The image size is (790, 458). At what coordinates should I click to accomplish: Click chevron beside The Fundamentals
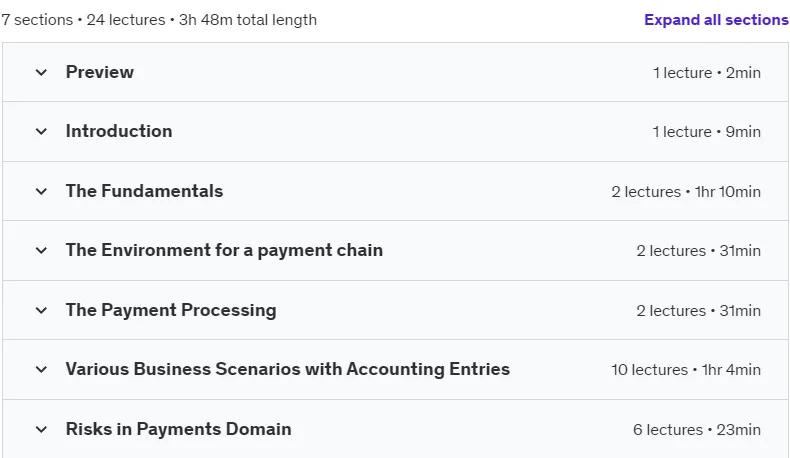point(41,191)
